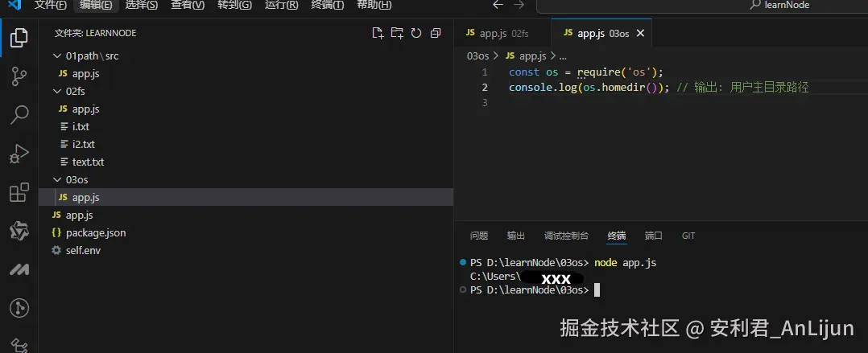Screen dimensions: 868x353
Task: Close the app.js 03os editor tab
Action: [640, 34]
